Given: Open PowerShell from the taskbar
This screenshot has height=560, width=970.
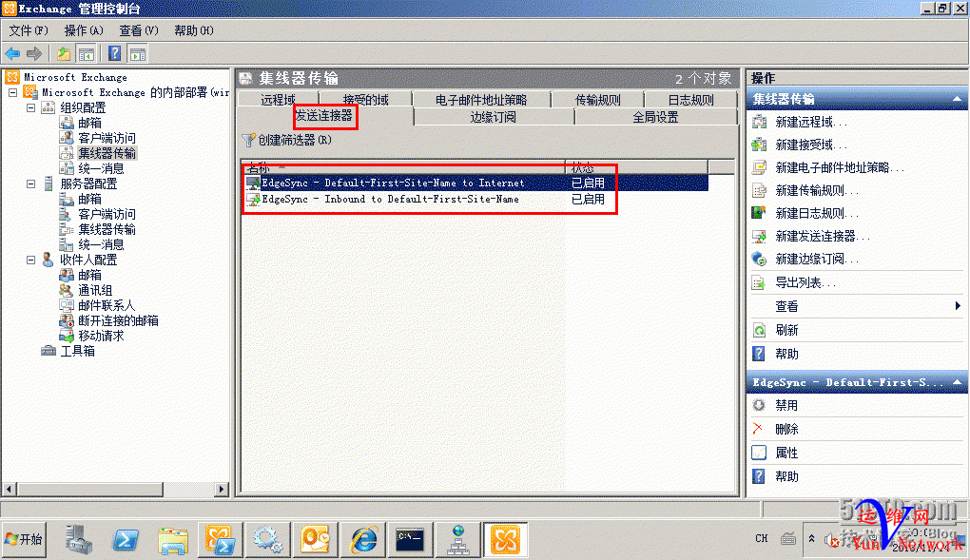Looking at the screenshot, I should pyautogui.click(x=126, y=540).
